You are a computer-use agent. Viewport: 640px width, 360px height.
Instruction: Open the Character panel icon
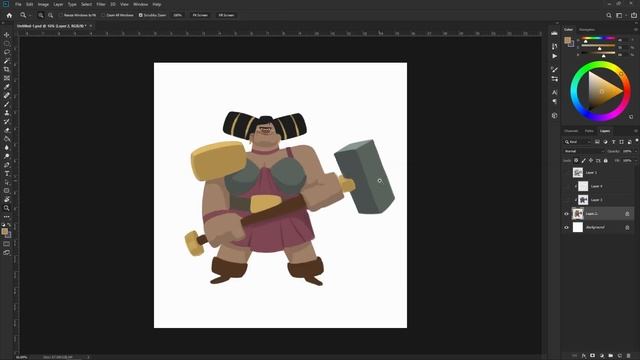click(554, 92)
